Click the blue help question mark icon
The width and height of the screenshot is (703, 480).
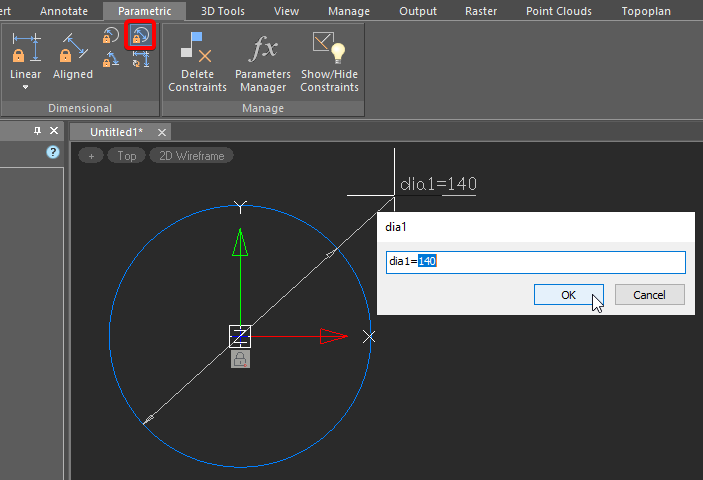pos(53,153)
